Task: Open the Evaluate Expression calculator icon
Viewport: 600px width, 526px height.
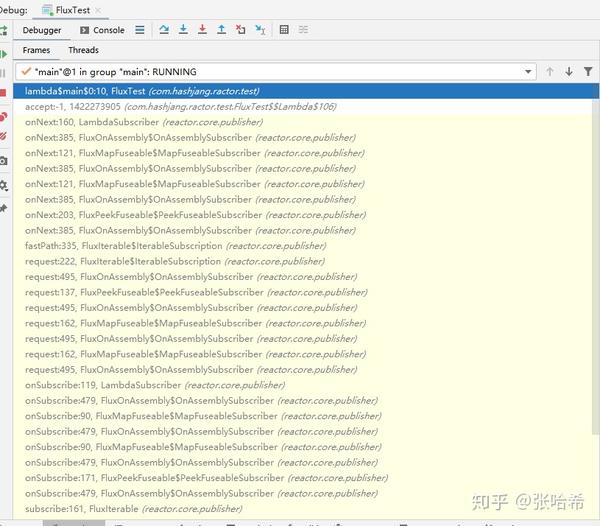Action: [284, 29]
